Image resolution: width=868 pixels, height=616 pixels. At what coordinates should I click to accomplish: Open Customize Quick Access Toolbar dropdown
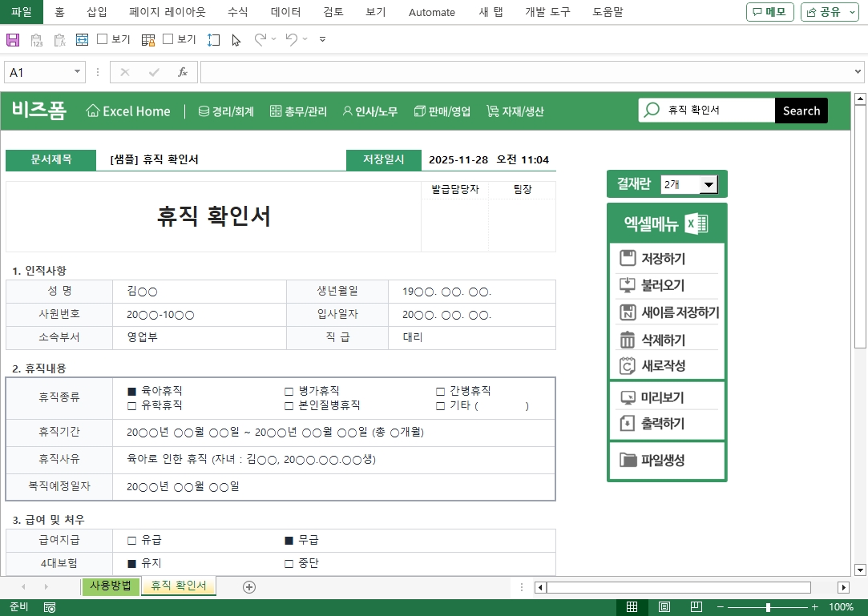coord(322,39)
